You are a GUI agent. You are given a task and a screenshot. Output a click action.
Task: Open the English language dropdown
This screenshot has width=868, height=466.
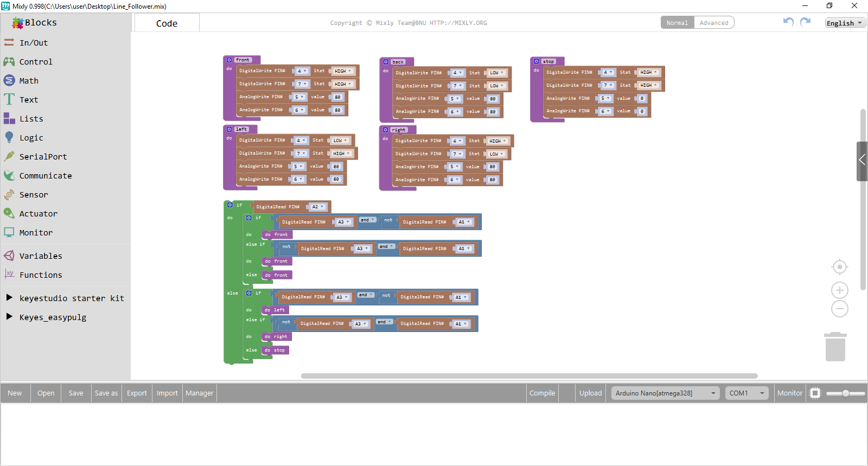845,23
